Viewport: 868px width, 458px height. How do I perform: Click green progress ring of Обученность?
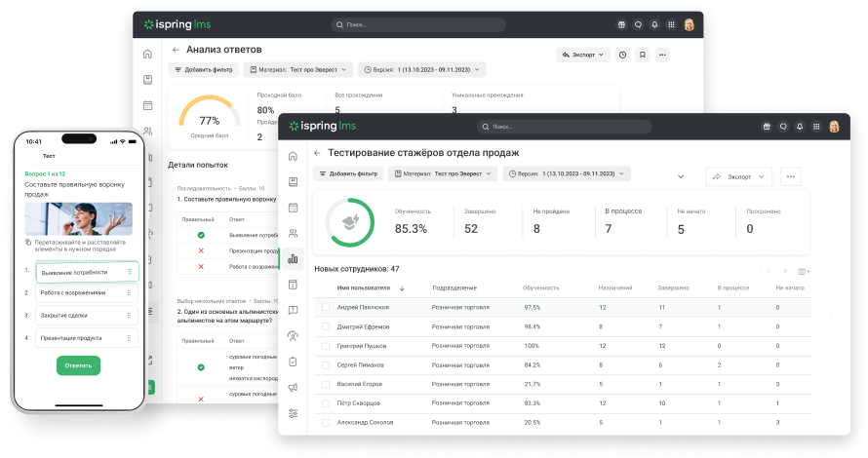(350, 222)
